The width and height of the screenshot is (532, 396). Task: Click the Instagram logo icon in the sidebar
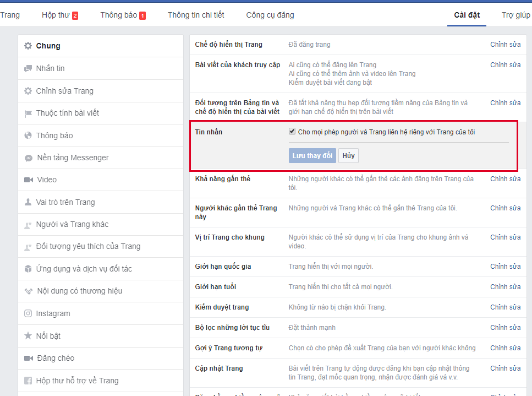pyautogui.click(x=28, y=313)
